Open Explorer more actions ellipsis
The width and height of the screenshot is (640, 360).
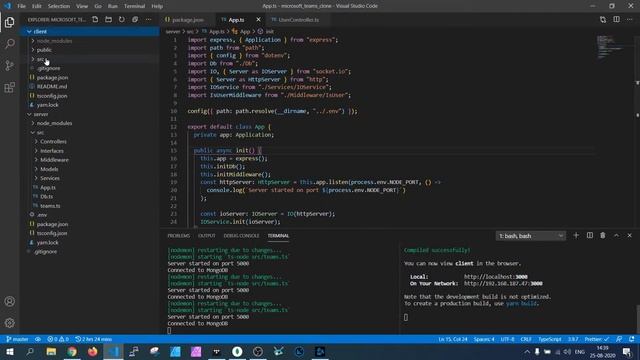coord(149,19)
